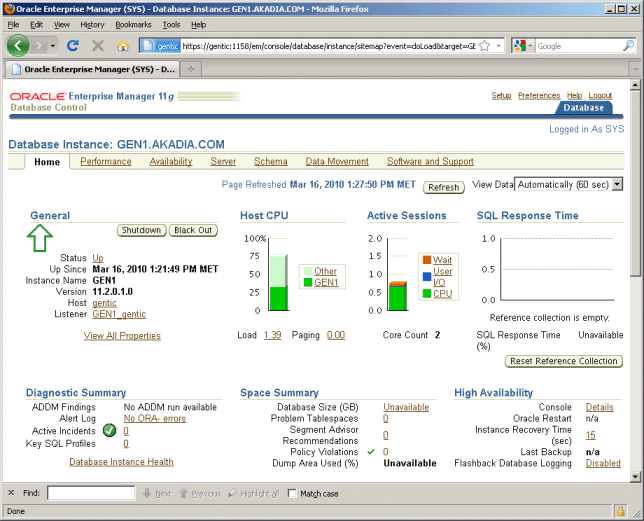List all tabs dropdown arrow
This screenshot has height=521, width=644.
click(636, 69)
